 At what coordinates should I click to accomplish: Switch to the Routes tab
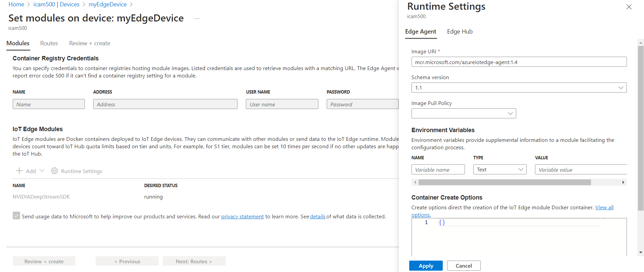(49, 43)
